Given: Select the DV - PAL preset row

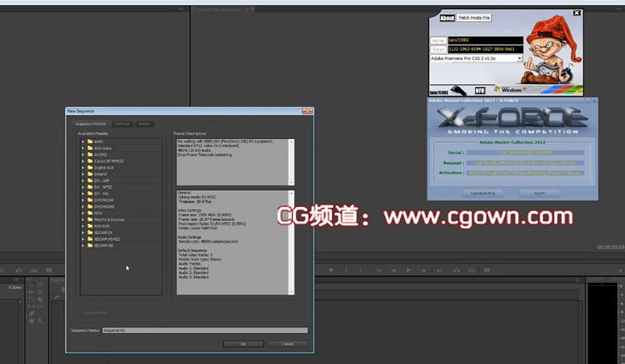Looking at the screenshot, I should [x=121, y=194].
